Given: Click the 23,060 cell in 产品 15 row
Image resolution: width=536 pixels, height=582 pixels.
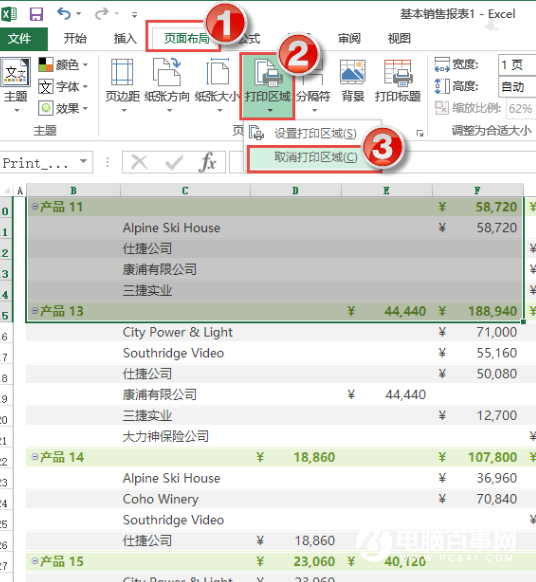Looking at the screenshot, I should click(296, 562).
